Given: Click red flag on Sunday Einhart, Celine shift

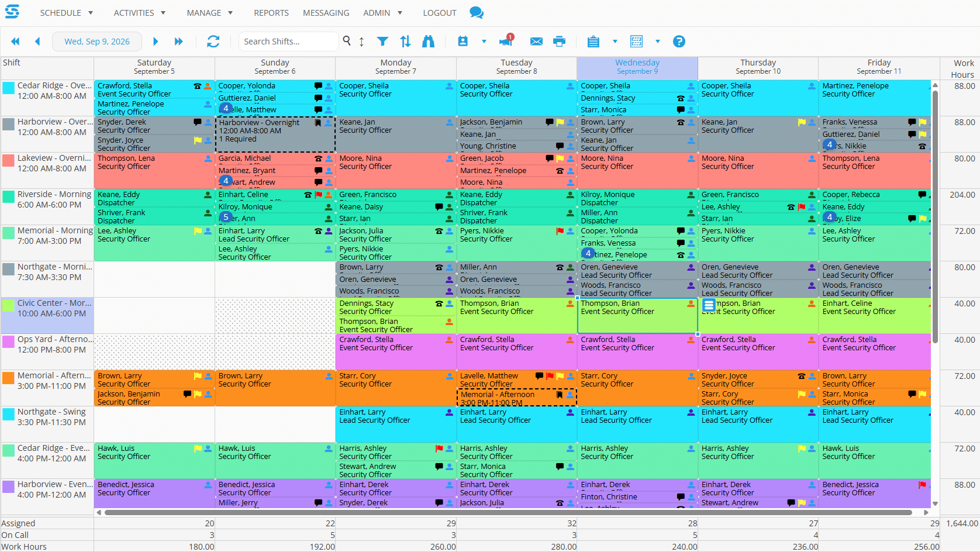Looking at the screenshot, I should point(319,195).
